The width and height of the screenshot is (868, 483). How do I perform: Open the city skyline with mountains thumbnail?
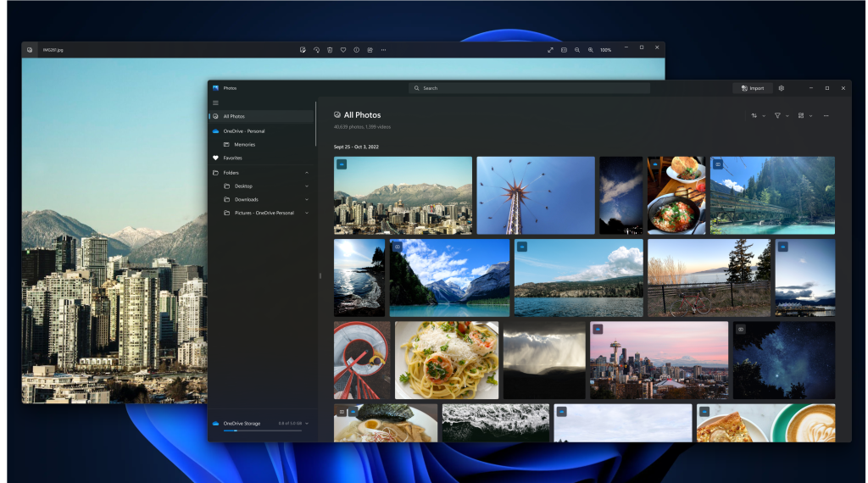pyautogui.click(x=403, y=195)
